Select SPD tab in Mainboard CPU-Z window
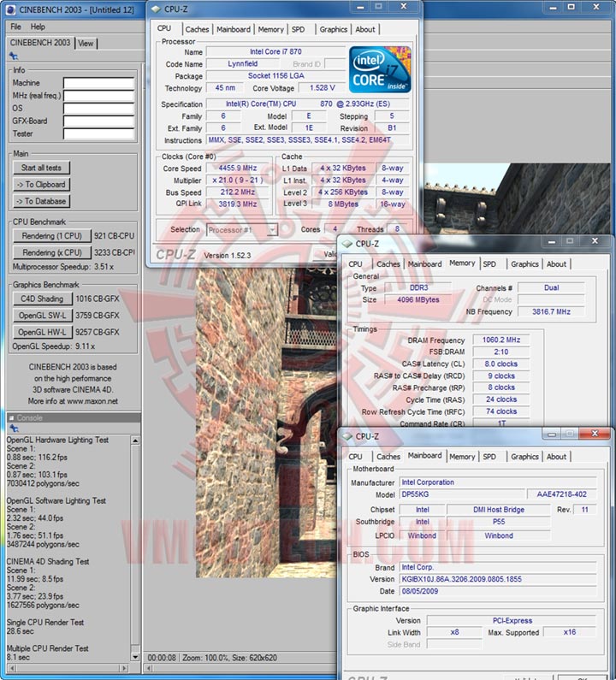Screen dimensions: 616x680 (x=489, y=457)
